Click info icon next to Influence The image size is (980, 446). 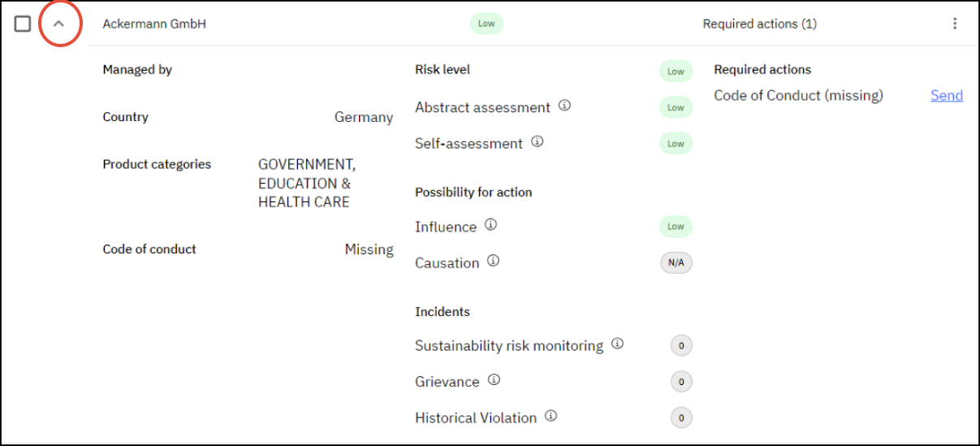pos(490,225)
